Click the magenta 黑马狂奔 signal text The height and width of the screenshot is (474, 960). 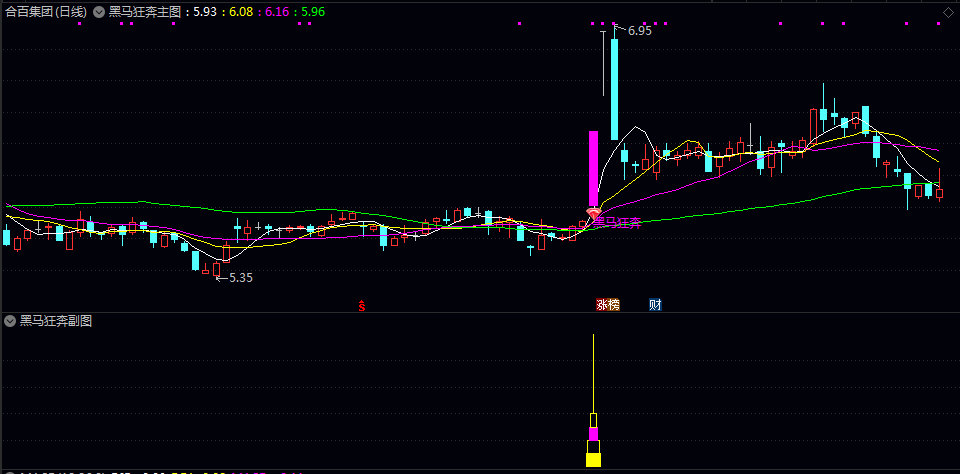pyautogui.click(x=618, y=222)
